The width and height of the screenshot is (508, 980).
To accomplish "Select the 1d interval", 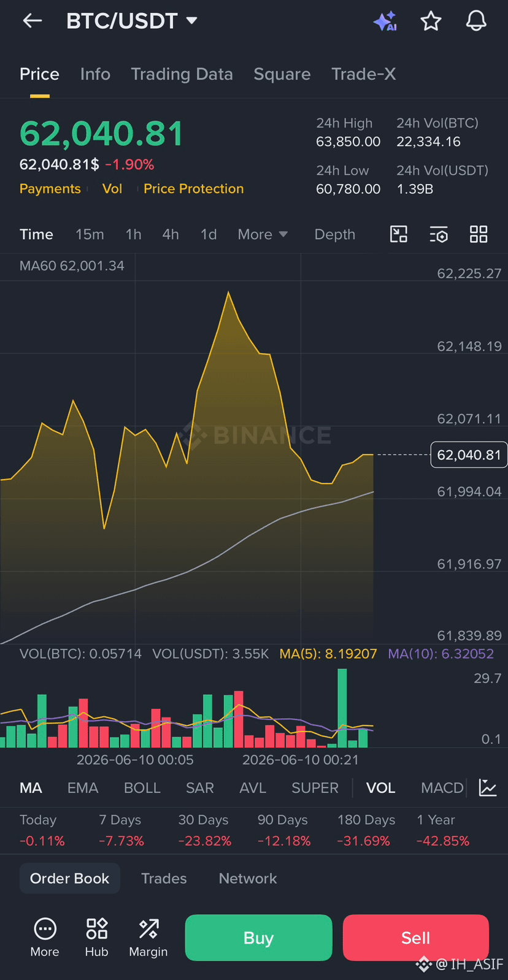I will click(209, 234).
